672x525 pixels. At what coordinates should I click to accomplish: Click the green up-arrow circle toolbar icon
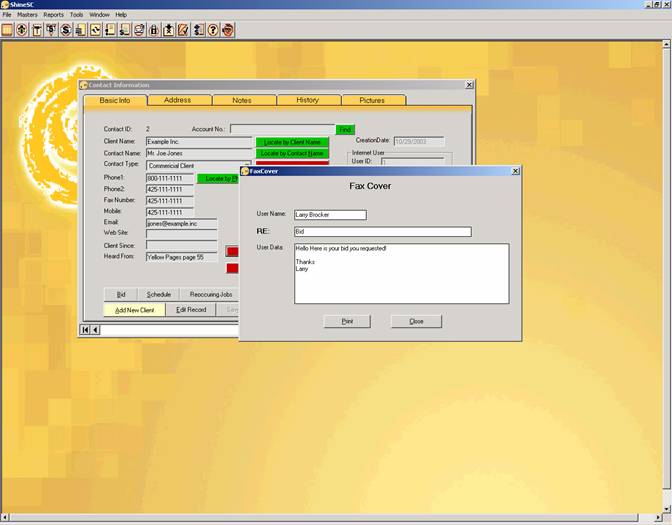click(22, 30)
